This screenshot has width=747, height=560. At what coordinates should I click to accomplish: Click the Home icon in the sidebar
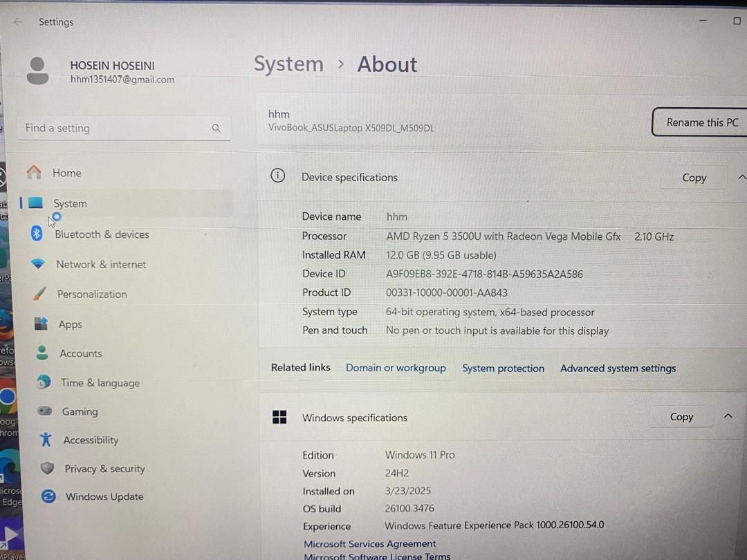pyautogui.click(x=34, y=172)
